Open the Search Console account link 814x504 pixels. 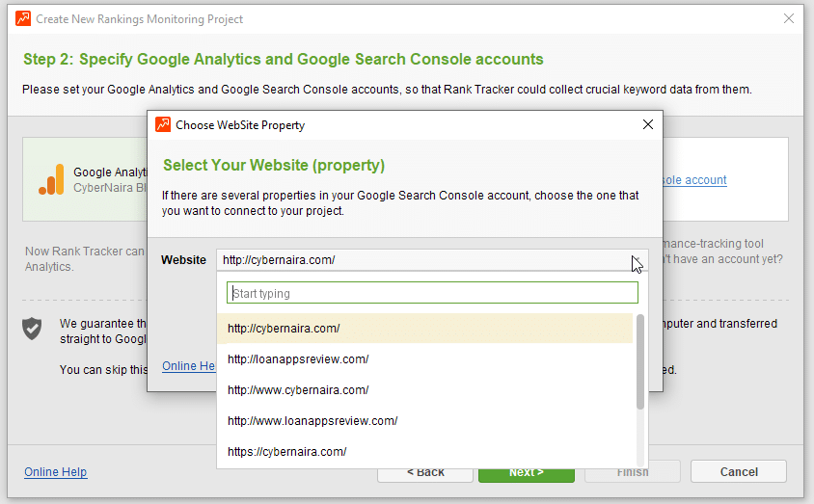tap(694, 180)
